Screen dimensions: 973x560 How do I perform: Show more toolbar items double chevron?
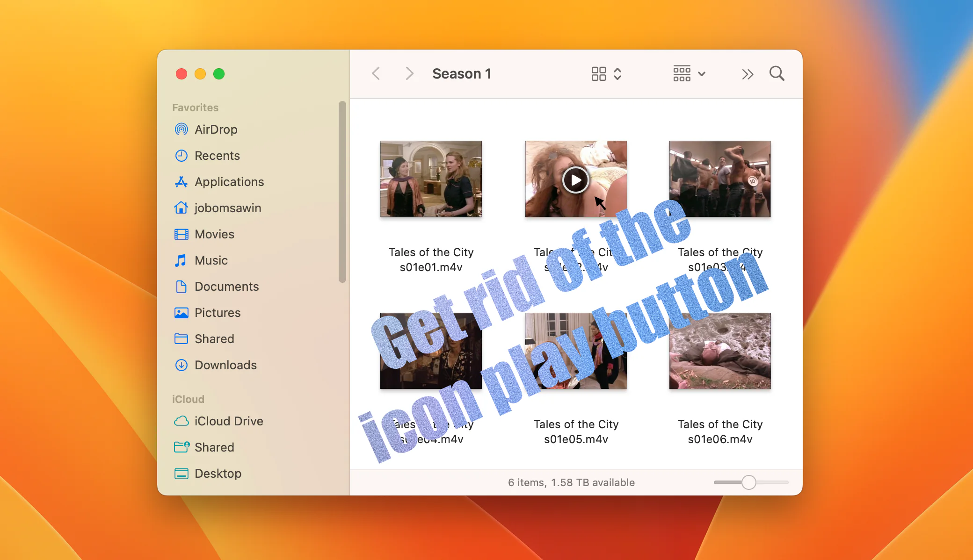coord(748,74)
